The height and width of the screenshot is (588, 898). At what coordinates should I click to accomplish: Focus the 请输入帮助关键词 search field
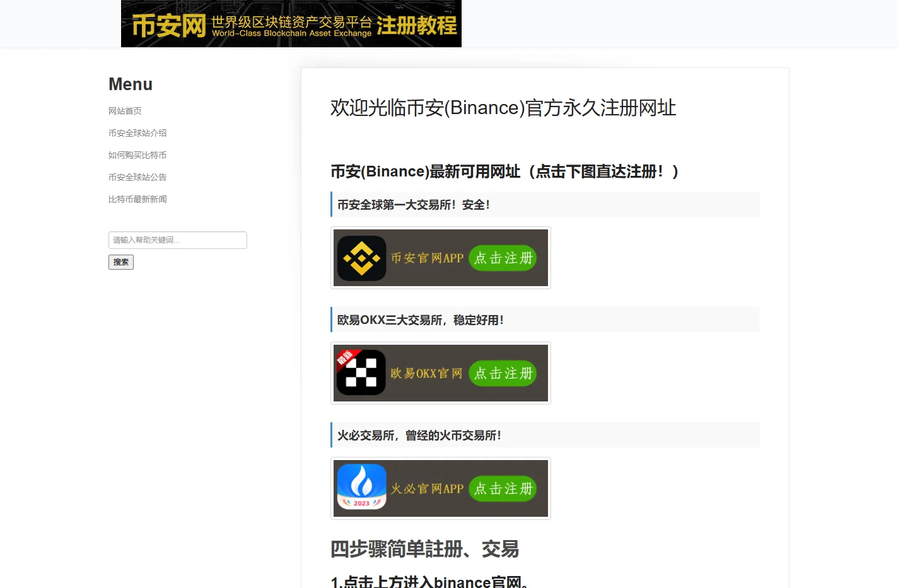178,240
